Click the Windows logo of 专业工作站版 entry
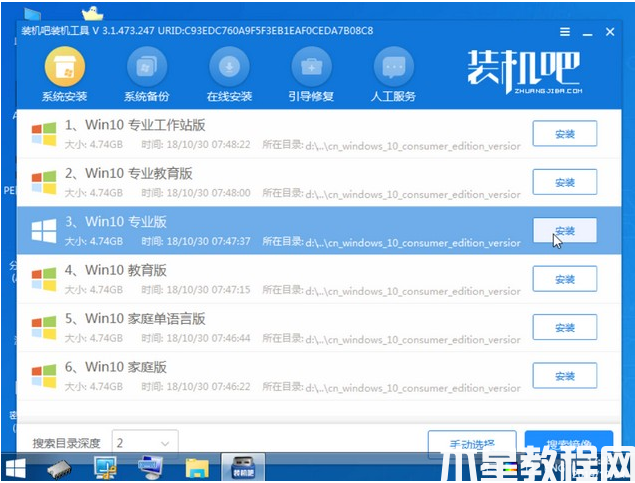This screenshot has height=483, width=635. (x=44, y=134)
